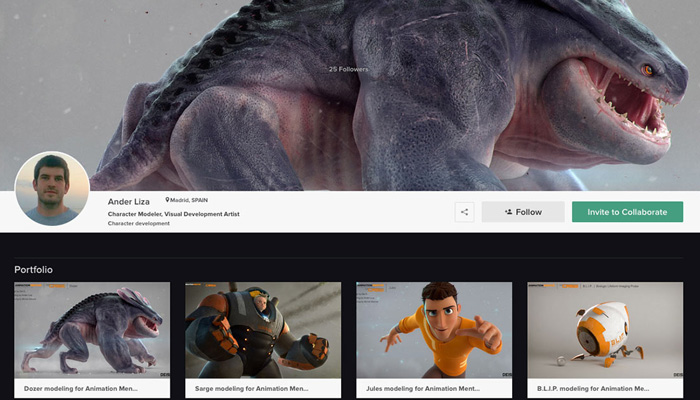Viewport: 700px width, 400px height.
Task: Click the Ander Liza profile name
Action: [x=127, y=201]
